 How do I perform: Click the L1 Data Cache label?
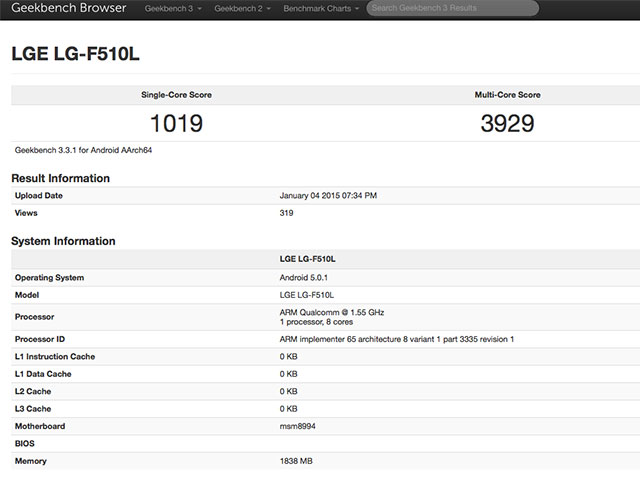(43, 374)
